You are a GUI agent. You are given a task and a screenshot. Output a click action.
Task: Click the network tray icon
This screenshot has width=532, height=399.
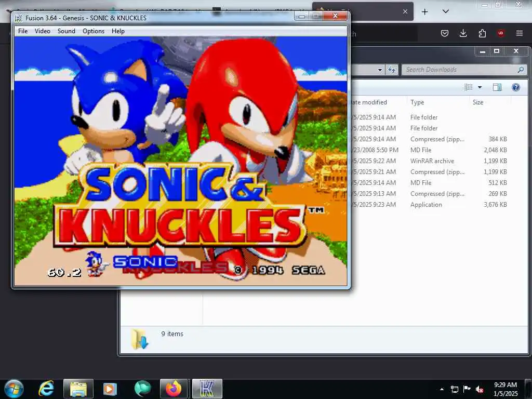[x=454, y=389]
